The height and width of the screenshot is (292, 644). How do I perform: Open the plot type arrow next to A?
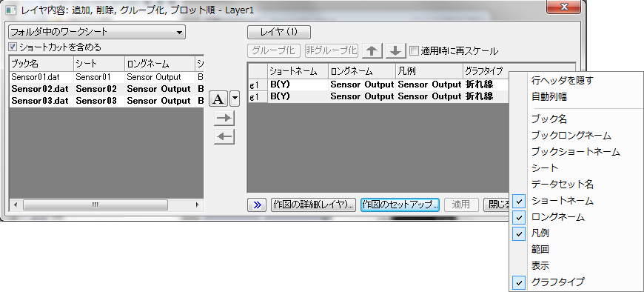click(x=234, y=99)
